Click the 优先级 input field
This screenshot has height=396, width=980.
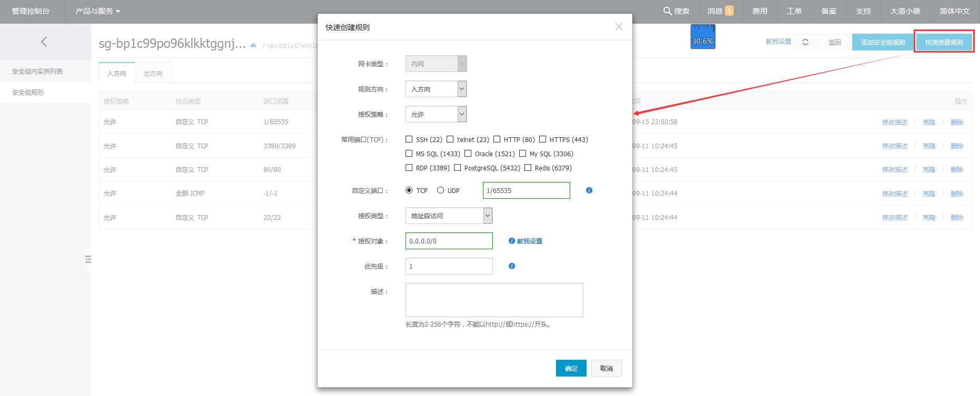449,266
